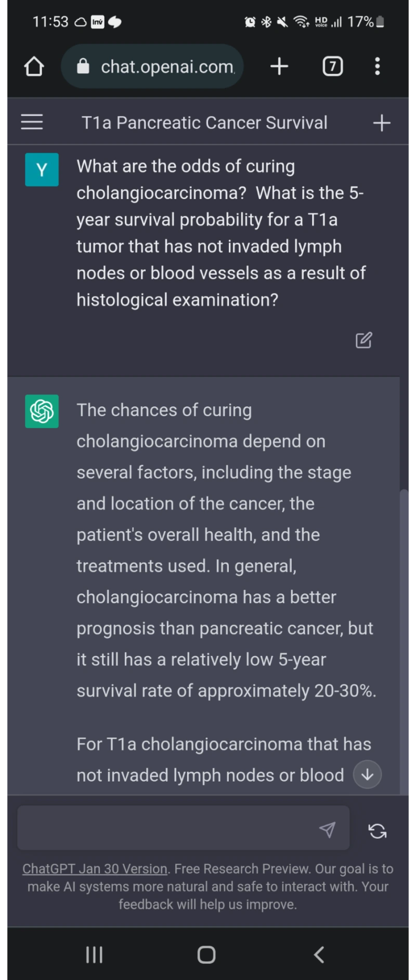Tap the site security lock icon
Screen dimensions: 416x980
(x=83, y=67)
